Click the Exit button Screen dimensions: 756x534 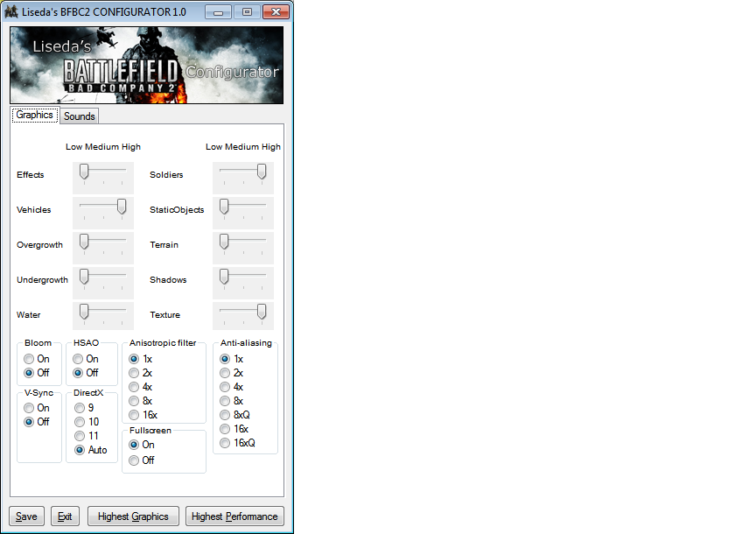65,516
